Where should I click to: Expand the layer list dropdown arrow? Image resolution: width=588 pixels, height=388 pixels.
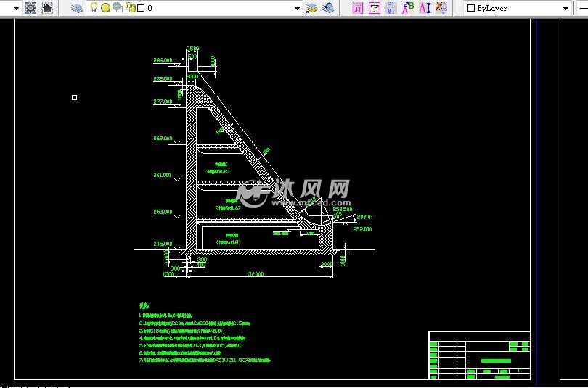297,9
